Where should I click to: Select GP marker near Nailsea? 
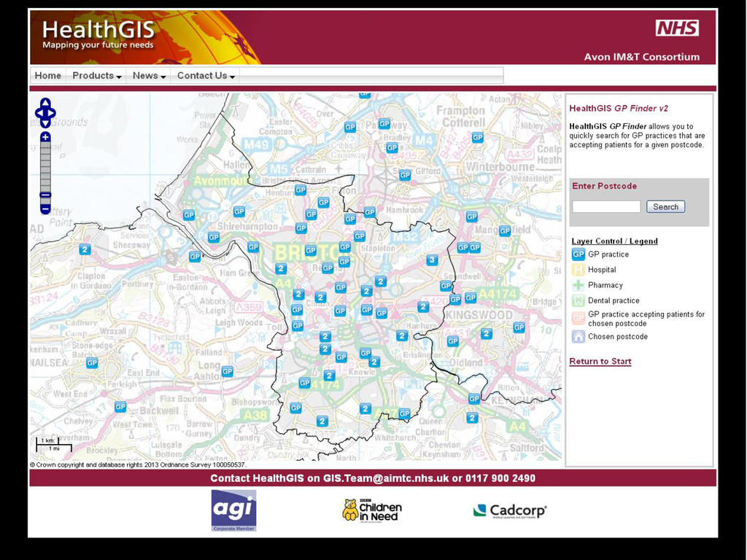92,363
